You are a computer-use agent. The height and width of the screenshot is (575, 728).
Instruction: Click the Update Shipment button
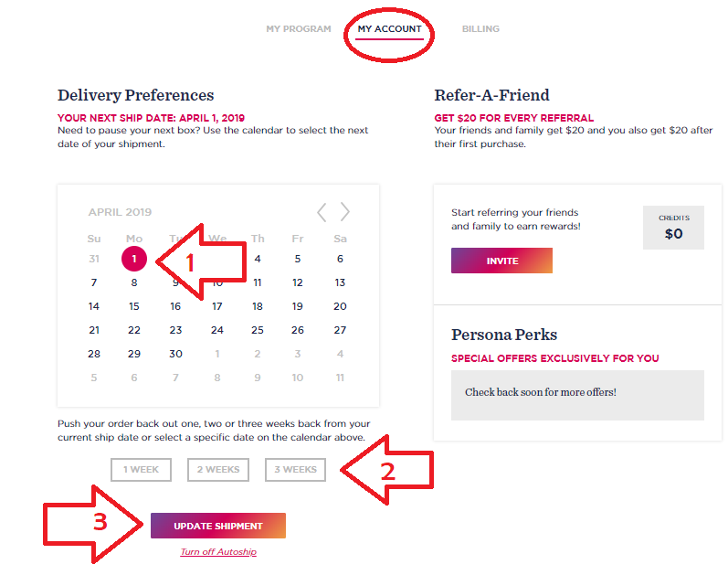[x=218, y=526]
